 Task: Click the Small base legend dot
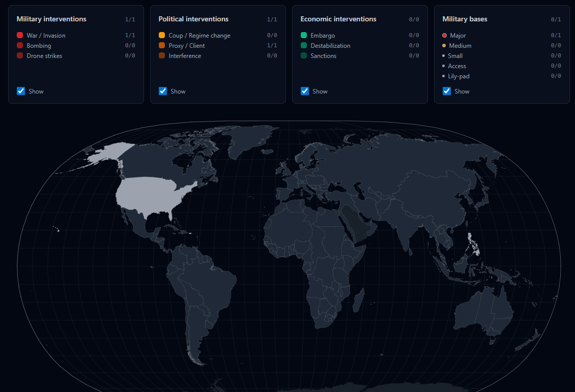444,56
